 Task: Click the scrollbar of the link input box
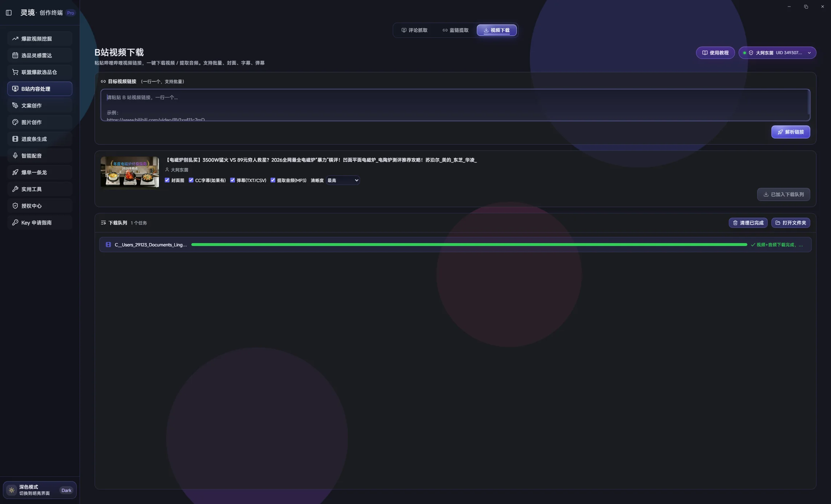click(x=808, y=102)
